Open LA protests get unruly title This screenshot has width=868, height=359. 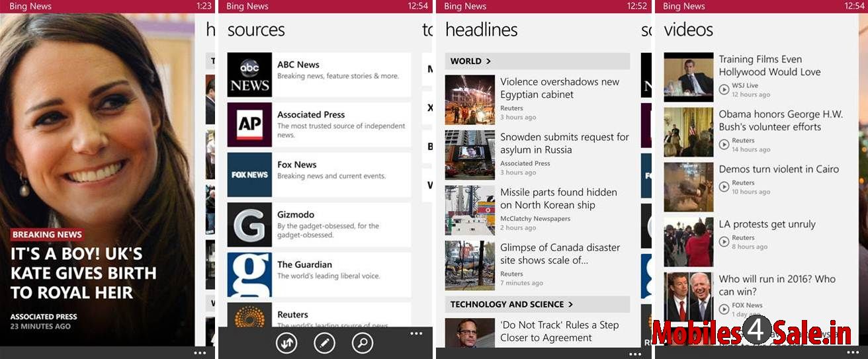point(767,224)
